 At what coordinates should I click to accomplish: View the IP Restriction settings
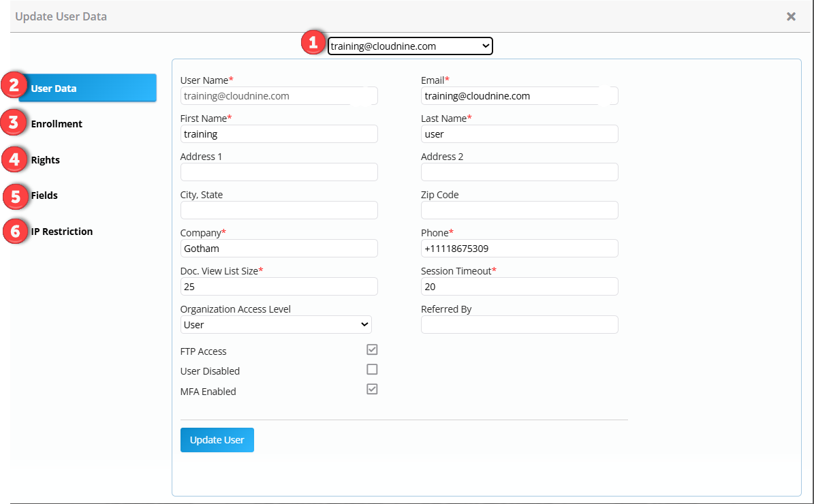tap(61, 231)
